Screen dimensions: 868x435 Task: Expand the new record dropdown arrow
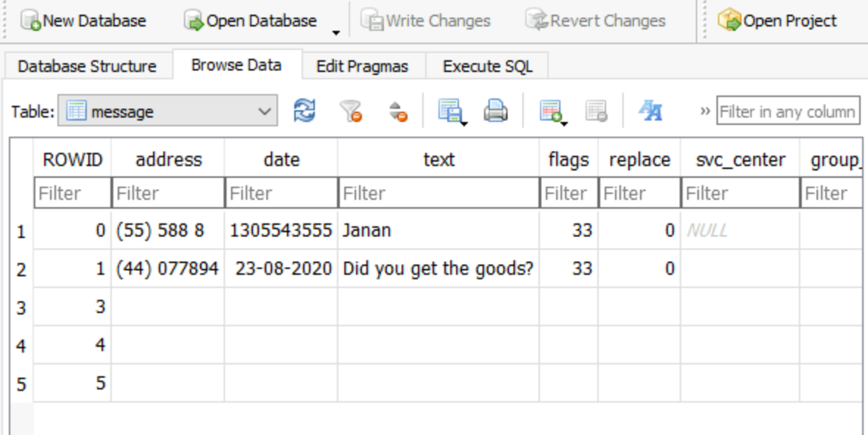pos(565,123)
